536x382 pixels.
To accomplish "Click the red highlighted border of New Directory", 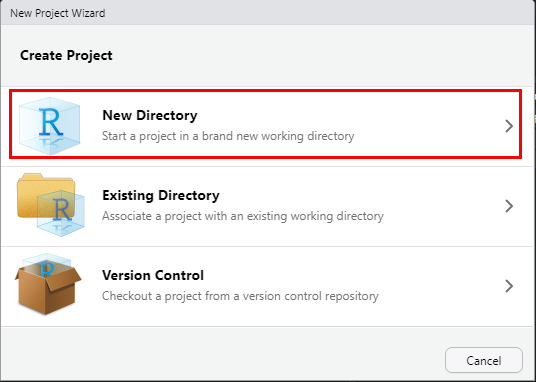I will click(x=265, y=91).
